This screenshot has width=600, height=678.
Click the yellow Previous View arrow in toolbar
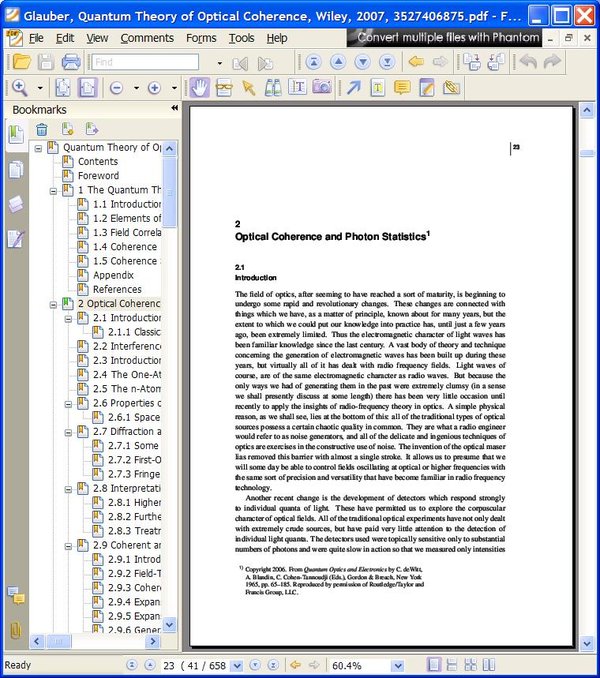416,62
